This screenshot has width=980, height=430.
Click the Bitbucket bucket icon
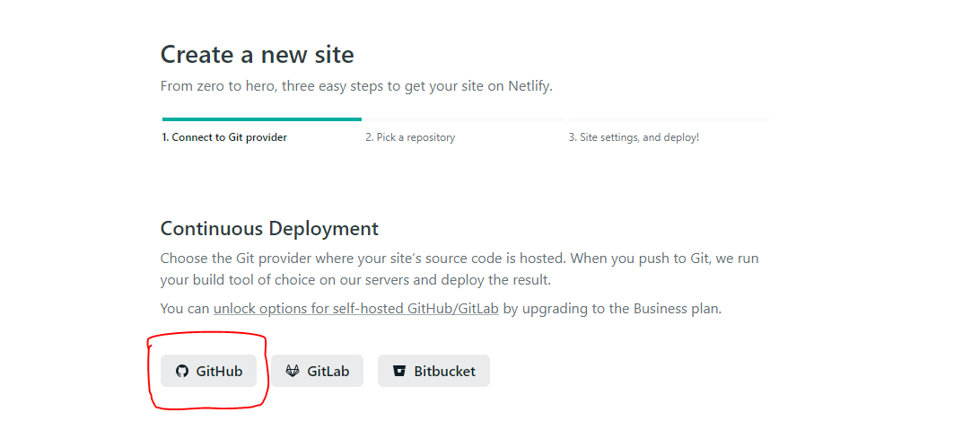tap(399, 372)
